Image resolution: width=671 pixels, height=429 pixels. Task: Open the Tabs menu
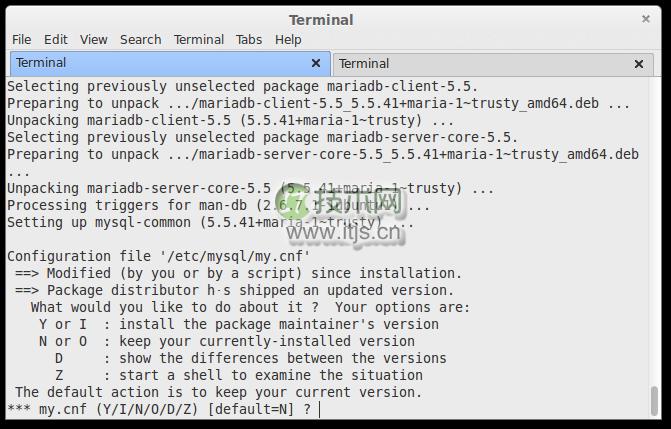tap(249, 39)
